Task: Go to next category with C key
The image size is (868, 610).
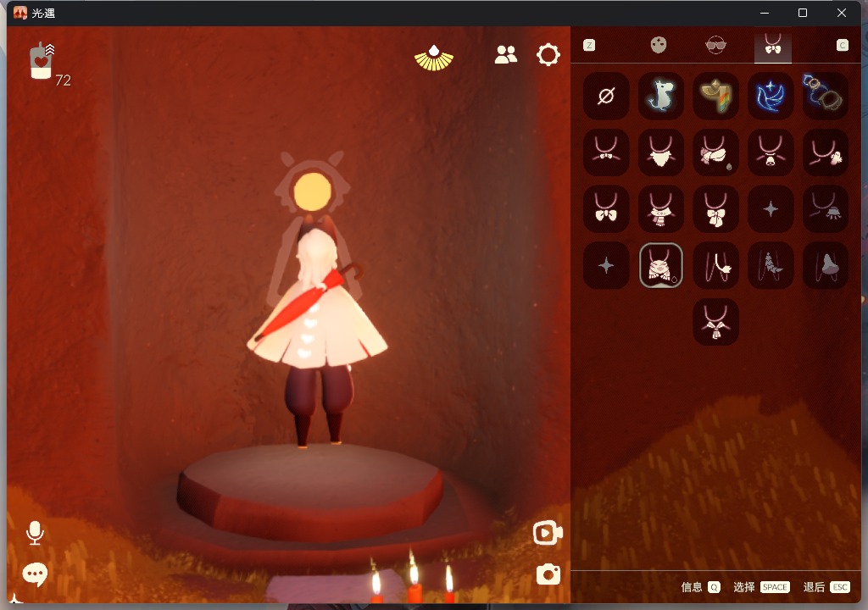Action: [842, 46]
